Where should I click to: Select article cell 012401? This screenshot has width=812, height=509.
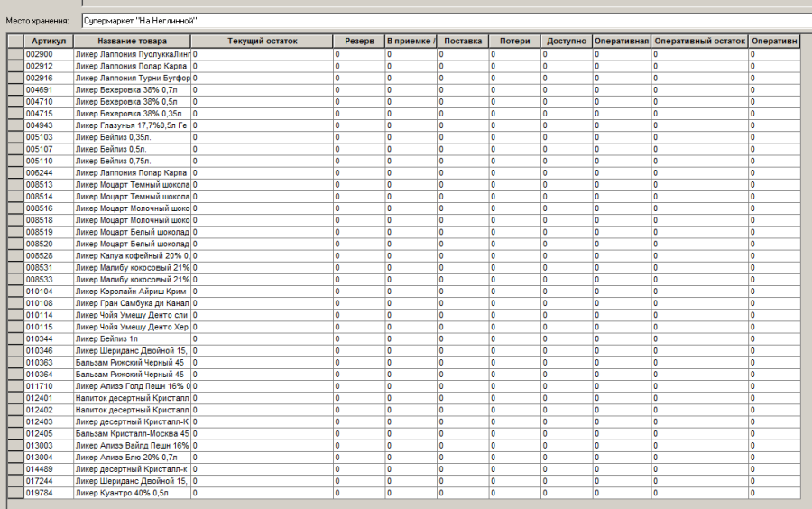(x=49, y=398)
